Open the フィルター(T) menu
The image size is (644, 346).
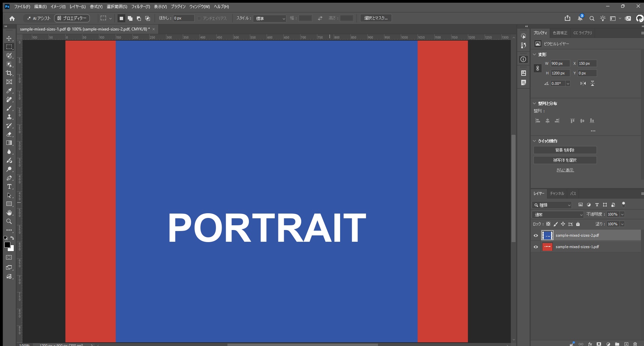[141, 7]
